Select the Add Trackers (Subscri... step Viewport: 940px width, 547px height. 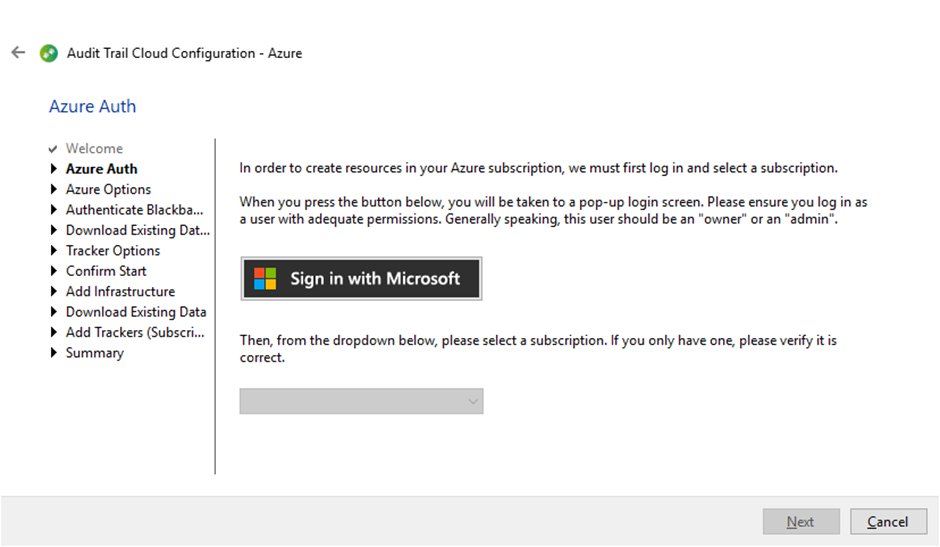tap(135, 332)
